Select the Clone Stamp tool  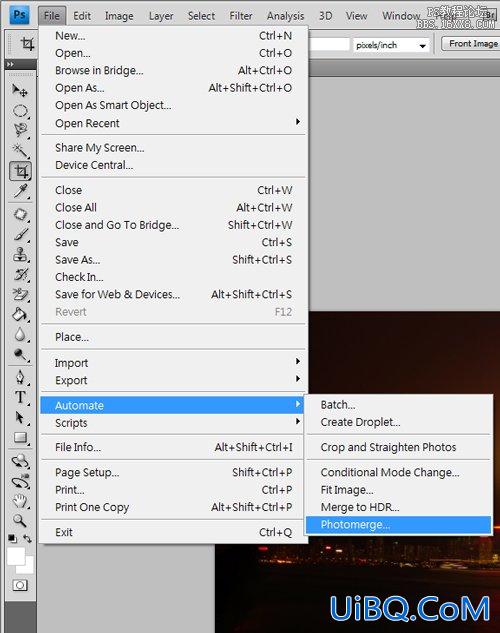pyautogui.click(x=20, y=255)
